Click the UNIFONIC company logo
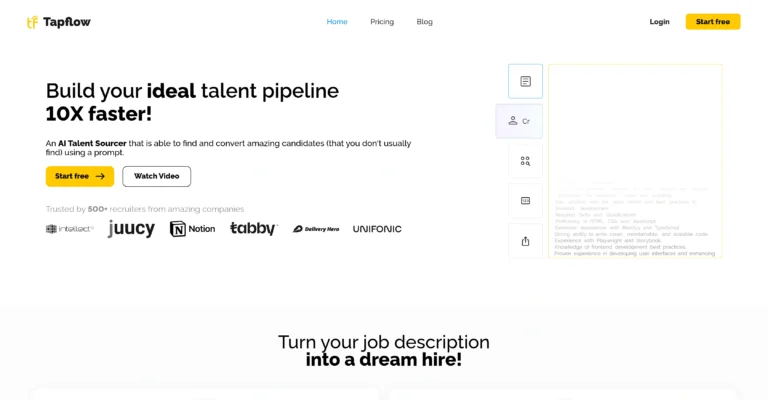Screen dimensions: 768x400 377,229
